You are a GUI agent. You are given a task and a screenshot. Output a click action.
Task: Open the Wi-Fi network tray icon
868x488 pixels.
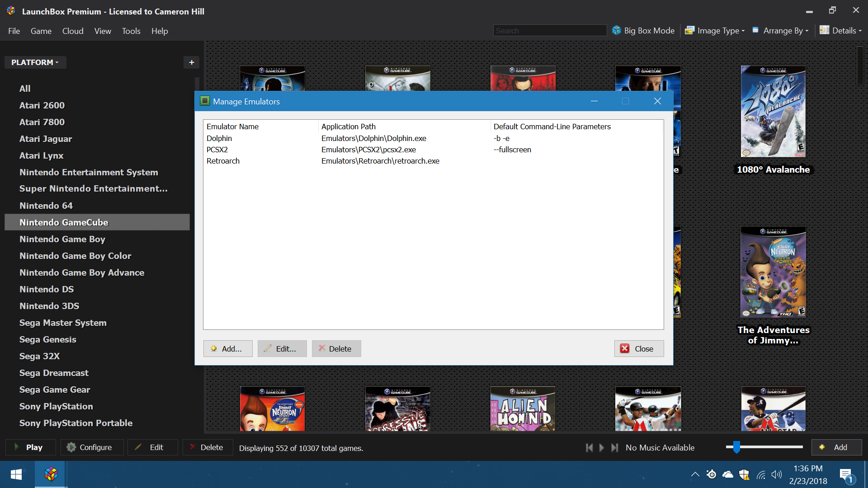pyautogui.click(x=761, y=474)
